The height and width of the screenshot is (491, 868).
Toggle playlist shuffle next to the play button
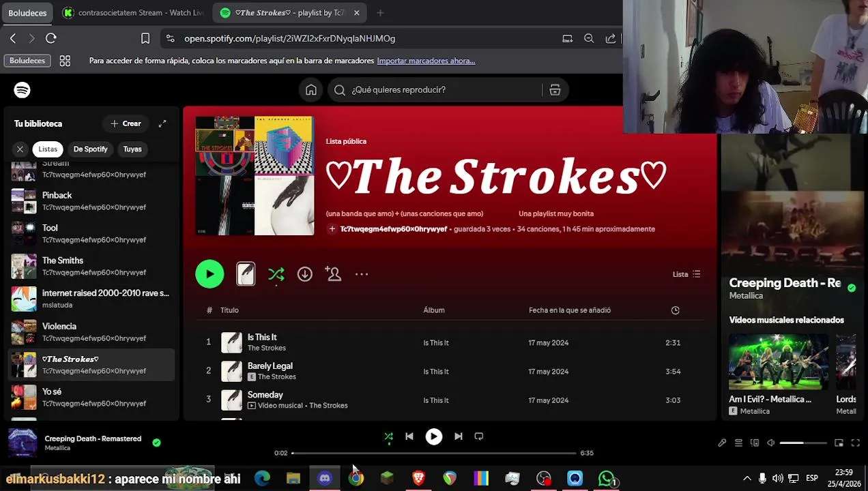click(276, 274)
